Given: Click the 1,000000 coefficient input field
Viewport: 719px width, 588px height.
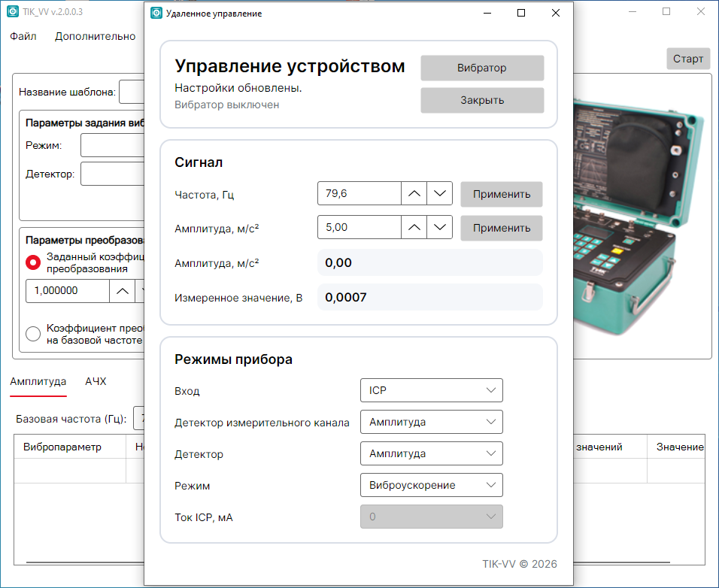Looking at the screenshot, I should (x=68, y=291).
